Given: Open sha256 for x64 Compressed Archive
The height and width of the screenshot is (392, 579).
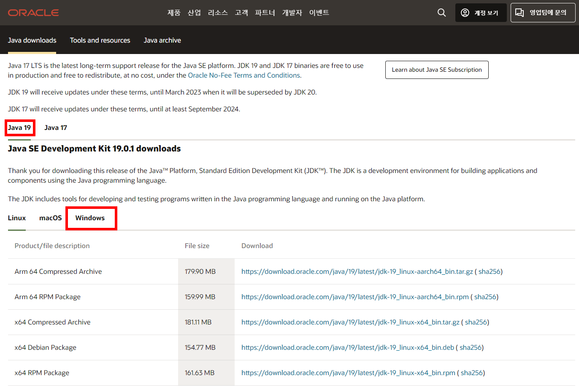Looking at the screenshot, I should click(476, 322).
